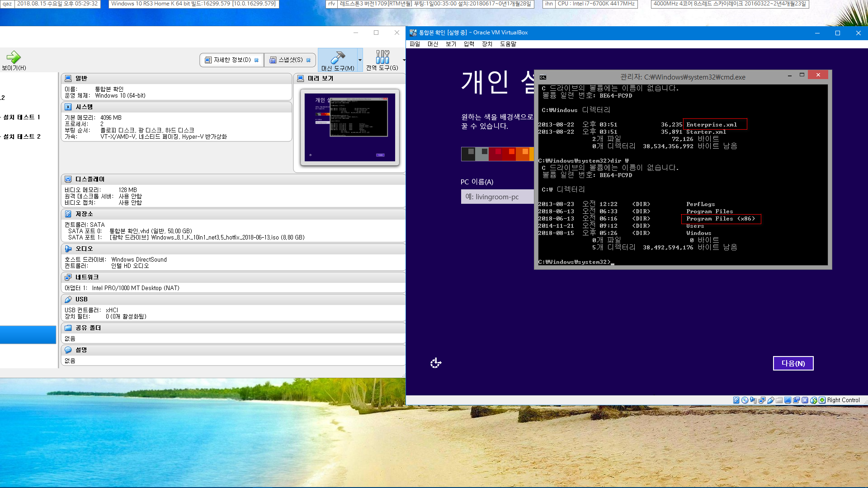The height and width of the screenshot is (488, 868).
Task: Click the Storage (저장소) section icon
Action: [68, 214]
